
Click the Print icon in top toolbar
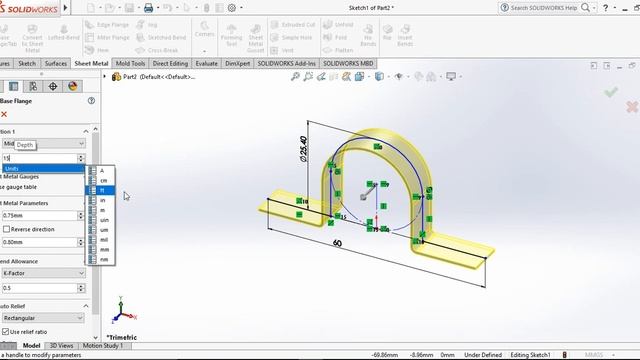point(149,7)
